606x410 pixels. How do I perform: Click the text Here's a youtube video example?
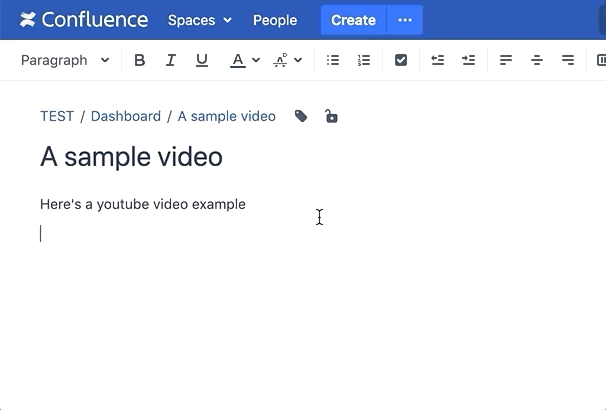coord(143,204)
